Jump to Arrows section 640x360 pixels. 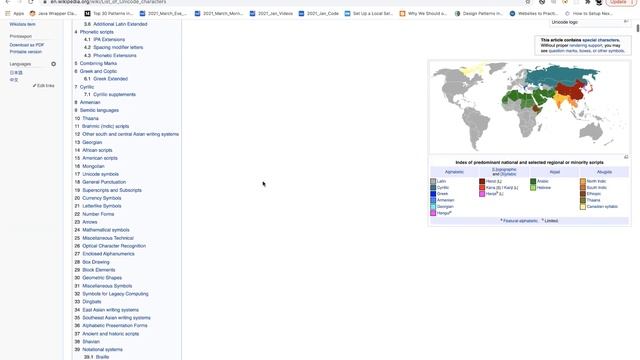click(90, 222)
